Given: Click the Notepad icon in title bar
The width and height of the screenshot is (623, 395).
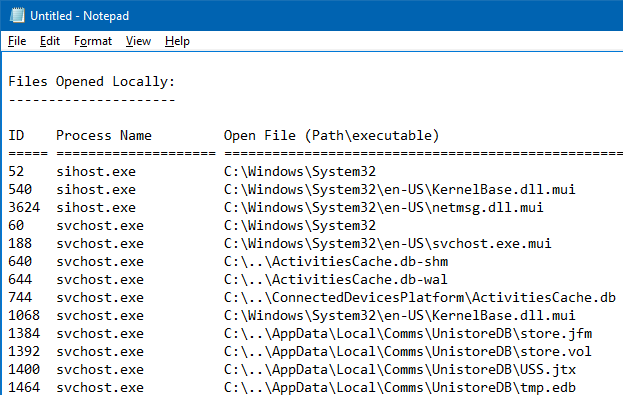Looking at the screenshot, I should (x=17, y=15).
